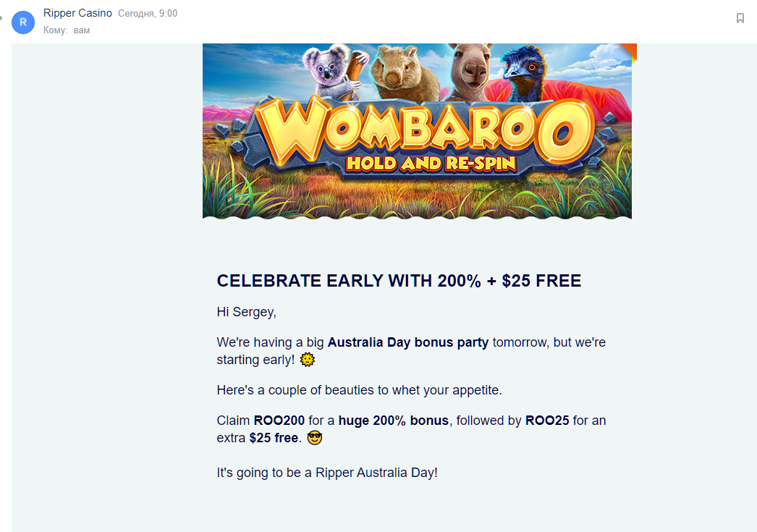
Task: Click the wombat in the banner image
Action: pyautogui.click(x=401, y=72)
